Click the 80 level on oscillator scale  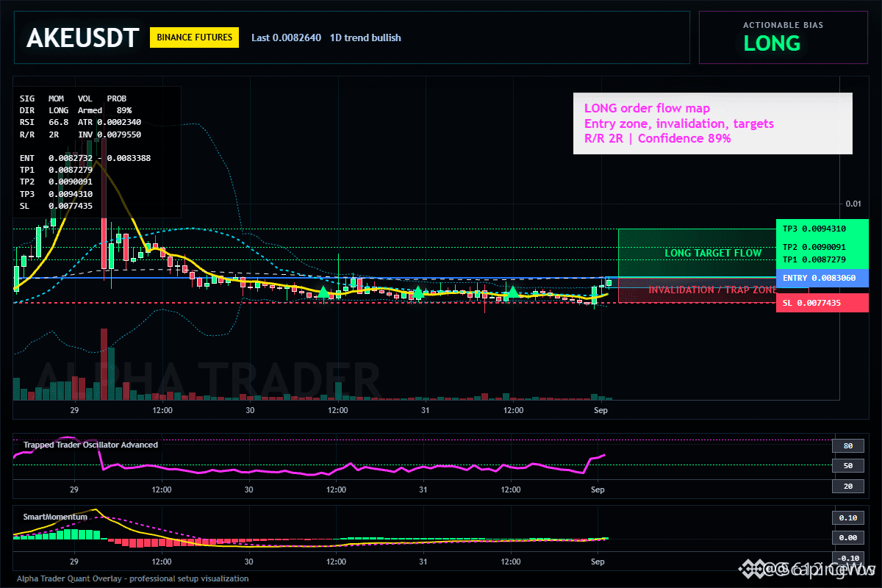click(x=847, y=445)
